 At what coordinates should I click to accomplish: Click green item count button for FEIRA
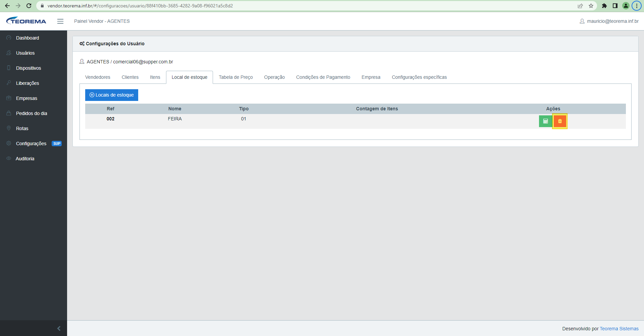(545, 121)
